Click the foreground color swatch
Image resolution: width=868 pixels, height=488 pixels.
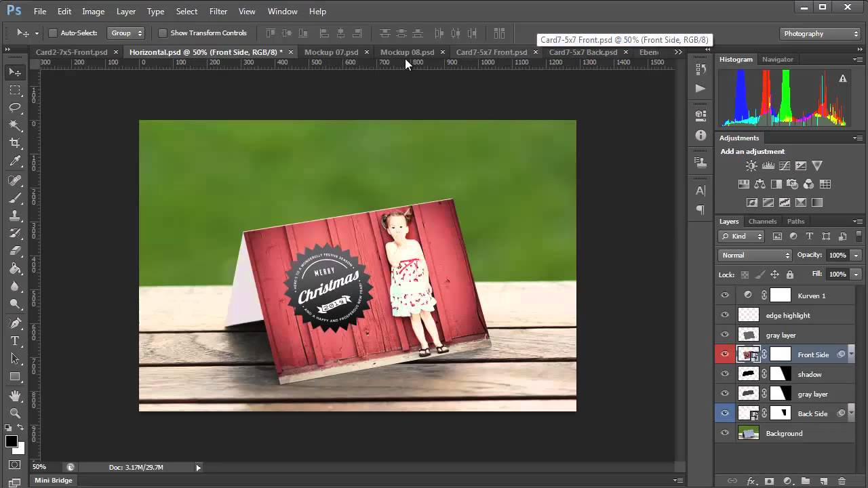(x=11, y=441)
